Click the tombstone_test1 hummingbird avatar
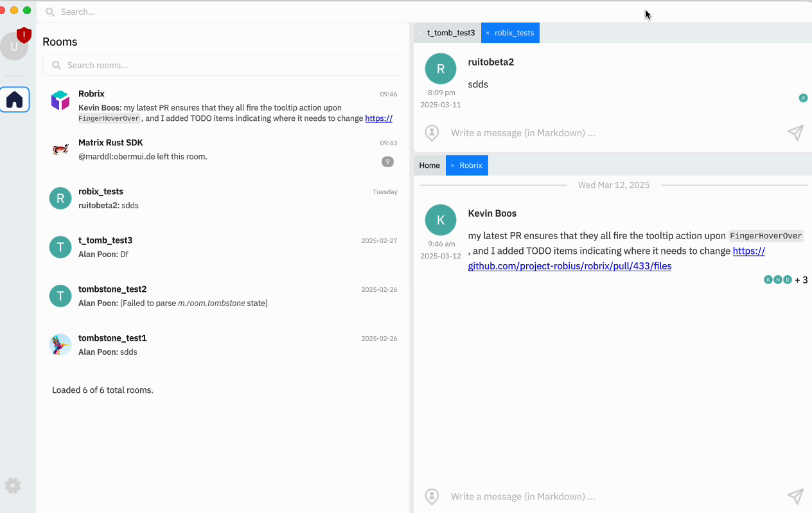The height and width of the screenshot is (513, 812). pos(60,345)
